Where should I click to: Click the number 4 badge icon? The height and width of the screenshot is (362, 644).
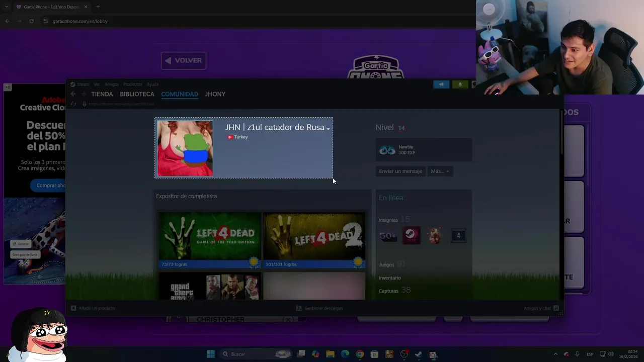click(458, 236)
